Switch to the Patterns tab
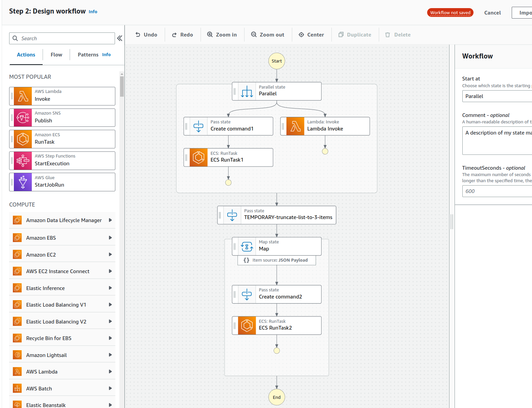 pyautogui.click(x=88, y=55)
